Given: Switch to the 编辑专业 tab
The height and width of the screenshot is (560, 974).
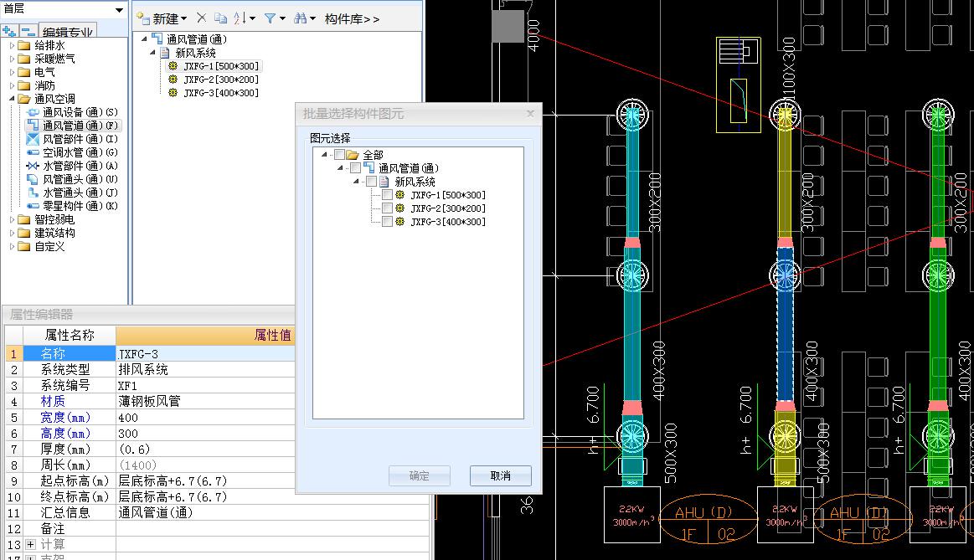Looking at the screenshot, I should [x=65, y=31].
